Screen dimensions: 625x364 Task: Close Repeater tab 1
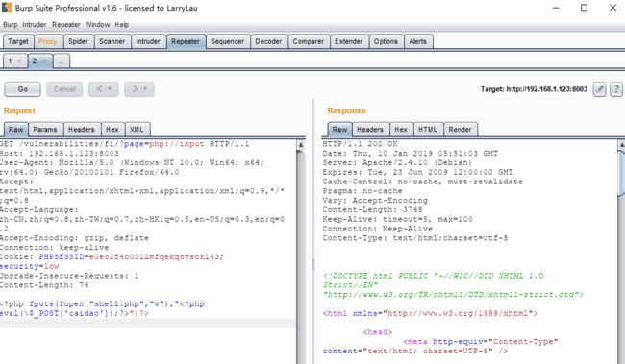click(x=19, y=61)
